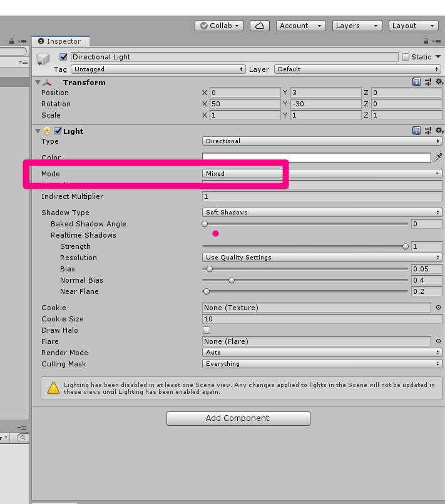Open the Light gear settings menu
The width and height of the screenshot is (445, 504).
coord(439,131)
